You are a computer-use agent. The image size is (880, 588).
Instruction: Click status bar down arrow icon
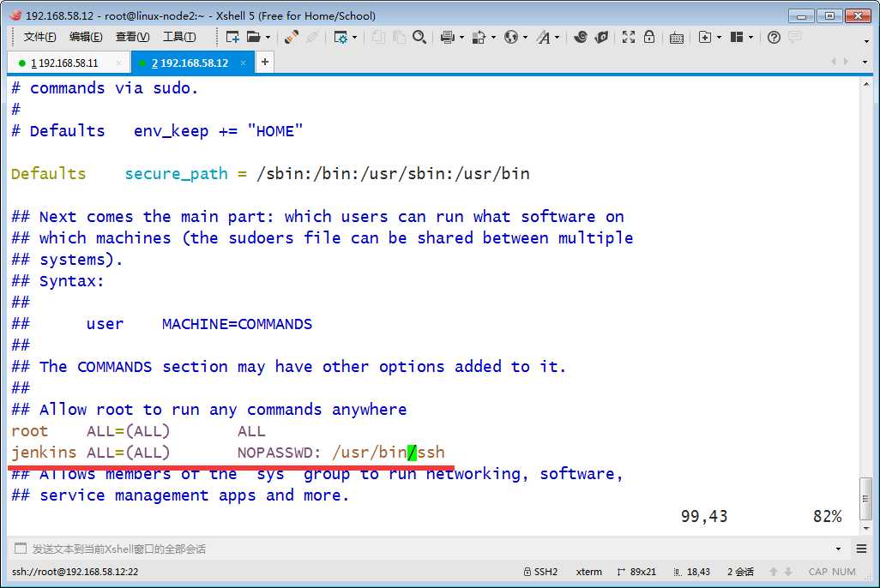788,572
